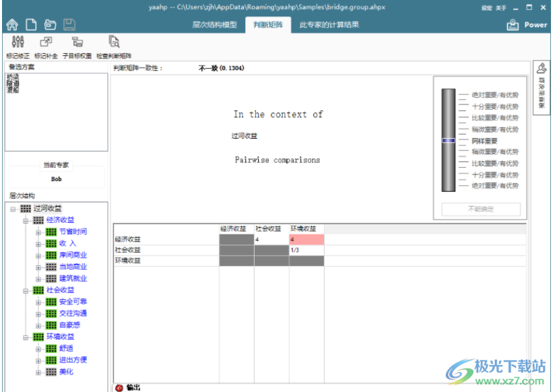Click the blue handle on the importance slider
Screen dimensions: 553x392
pyautogui.click(x=449, y=141)
